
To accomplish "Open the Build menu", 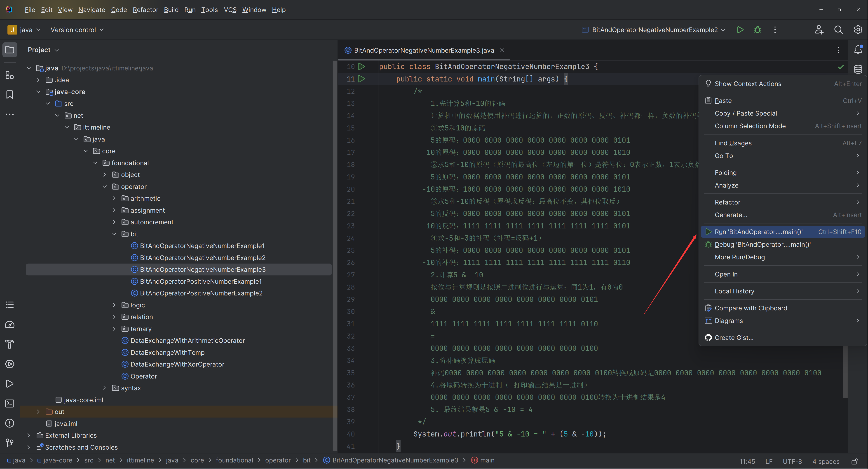I will [171, 10].
